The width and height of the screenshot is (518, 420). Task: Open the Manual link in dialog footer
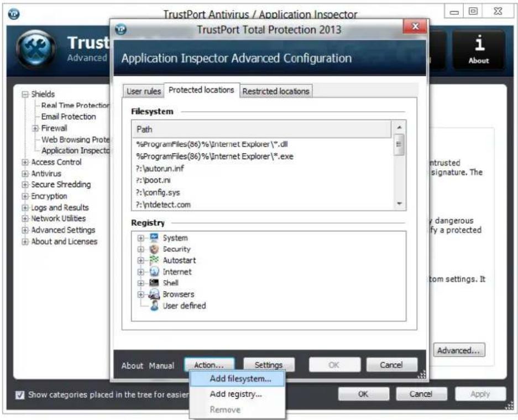(x=161, y=366)
